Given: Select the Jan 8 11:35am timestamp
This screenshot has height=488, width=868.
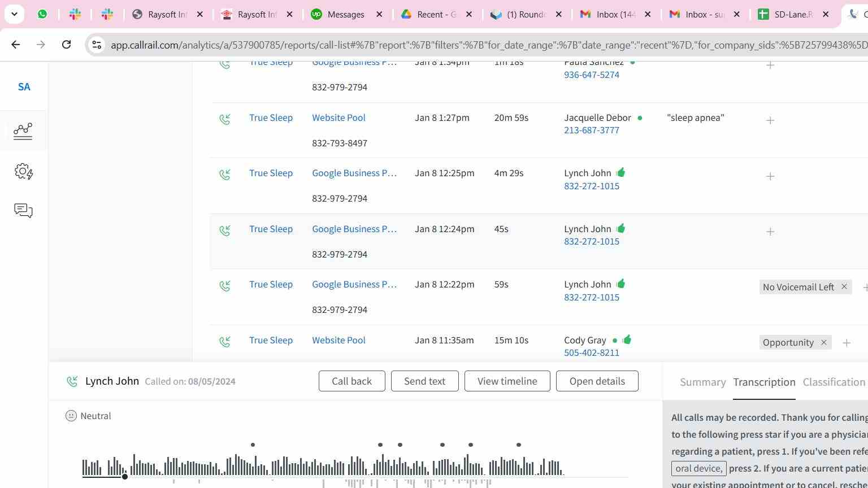Looking at the screenshot, I should [x=444, y=340].
